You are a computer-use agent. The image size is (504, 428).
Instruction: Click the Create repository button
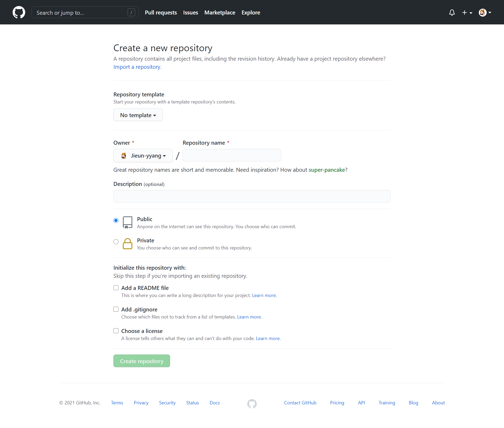142,361
